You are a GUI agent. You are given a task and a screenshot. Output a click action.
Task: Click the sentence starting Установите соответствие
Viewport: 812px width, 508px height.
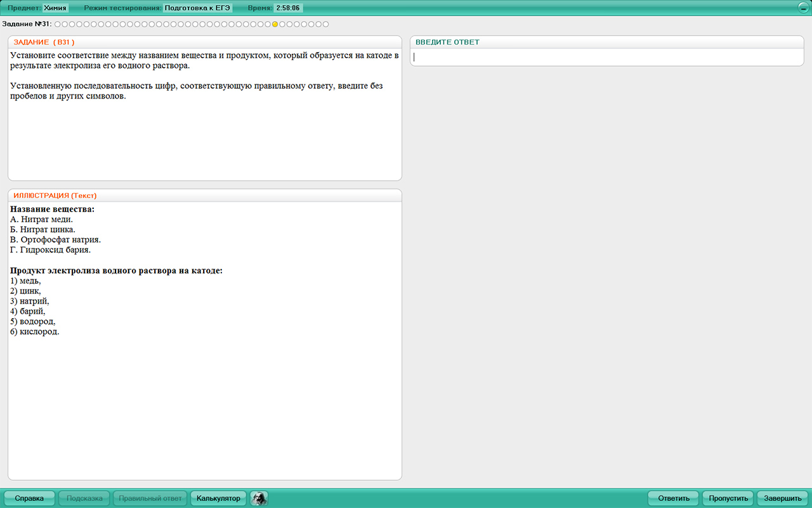pyautogui.click(x=204, y=60)
